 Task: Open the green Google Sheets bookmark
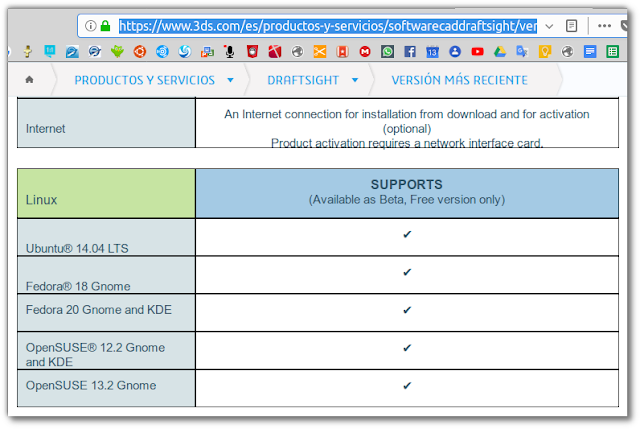(613, 52)
